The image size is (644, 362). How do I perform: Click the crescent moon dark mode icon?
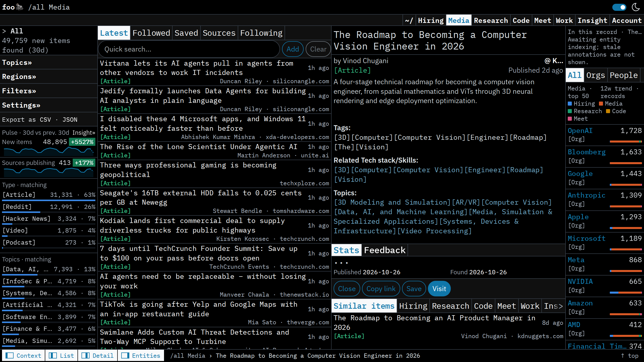[636, 7]
